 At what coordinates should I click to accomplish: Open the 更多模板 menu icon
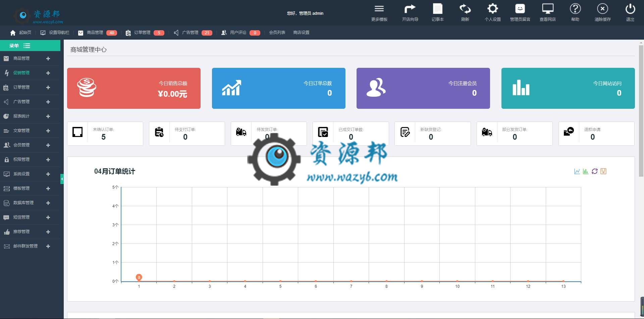tap(379, 9)
